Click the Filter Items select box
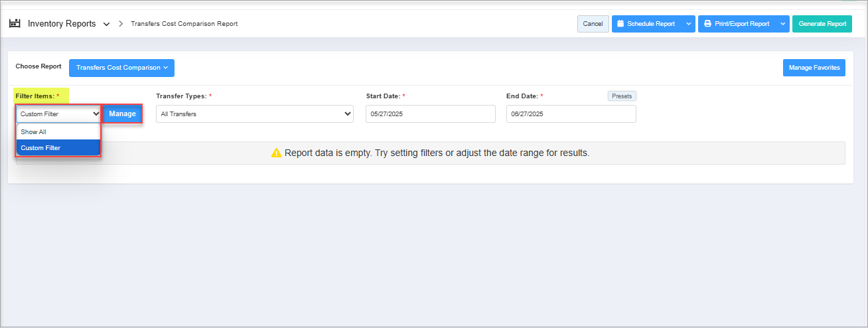The width and height of the screenshot is (868, 328). tap(58, 114)
